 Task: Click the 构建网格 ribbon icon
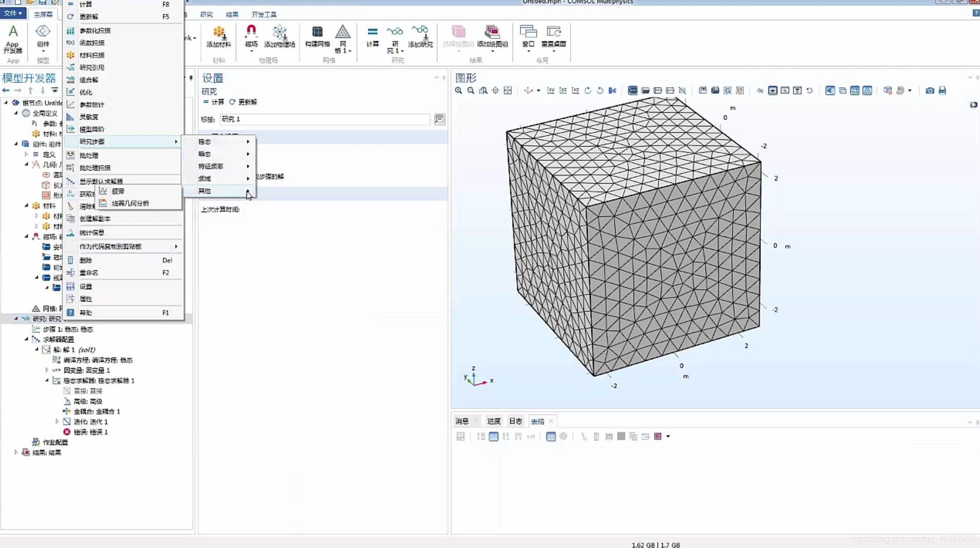pyautogui.click(x=317, y=36)
